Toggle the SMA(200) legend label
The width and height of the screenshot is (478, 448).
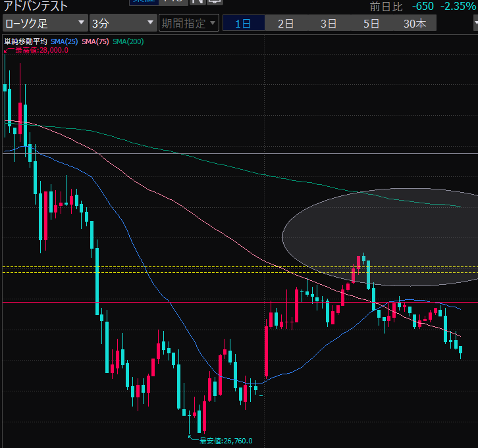pyautogui.click(x=128, y=41)
